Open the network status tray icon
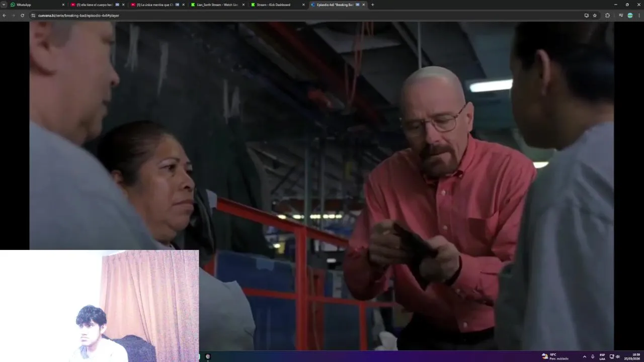644x362 pixels. 612,356
